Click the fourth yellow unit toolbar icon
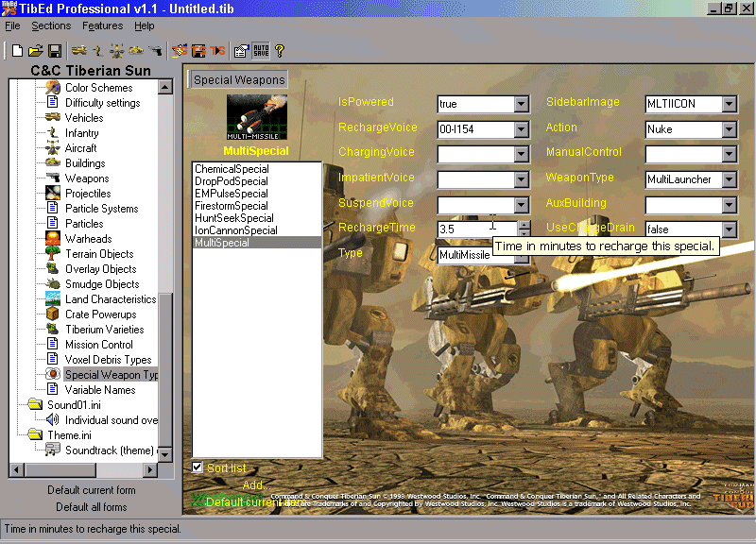Screen dimensions: 756x544 point(136,51)
